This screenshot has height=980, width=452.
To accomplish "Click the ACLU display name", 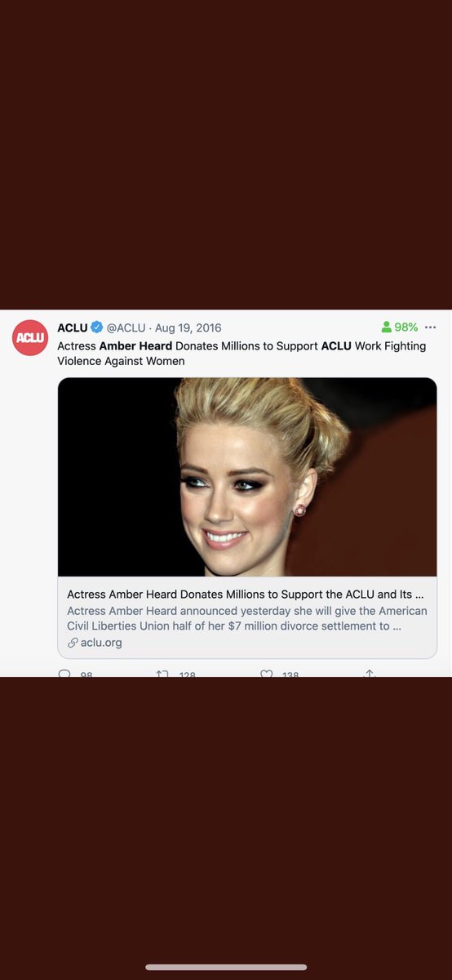I will coord(73,327).
